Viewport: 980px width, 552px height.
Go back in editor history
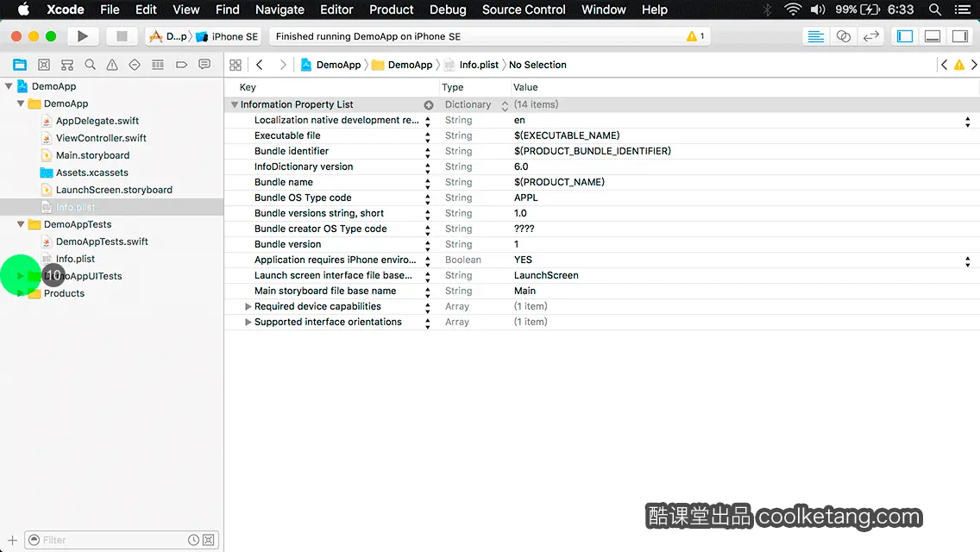[x=260, y=65]
